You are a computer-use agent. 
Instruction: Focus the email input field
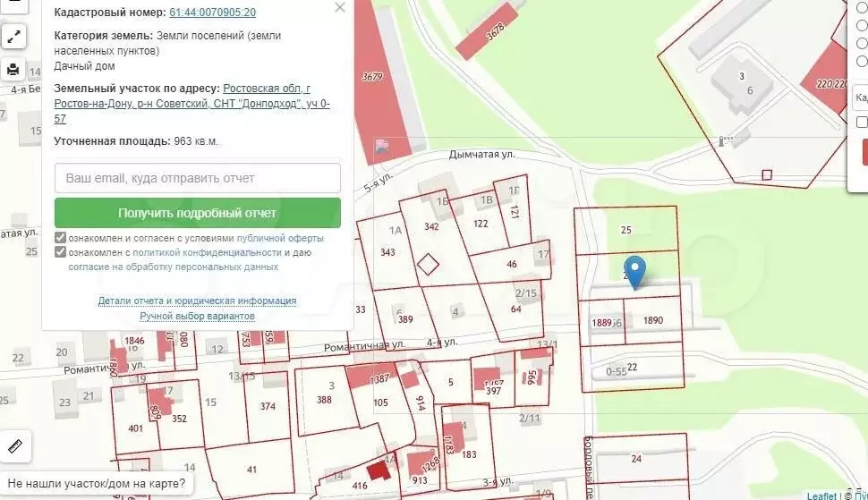(198, 178)
